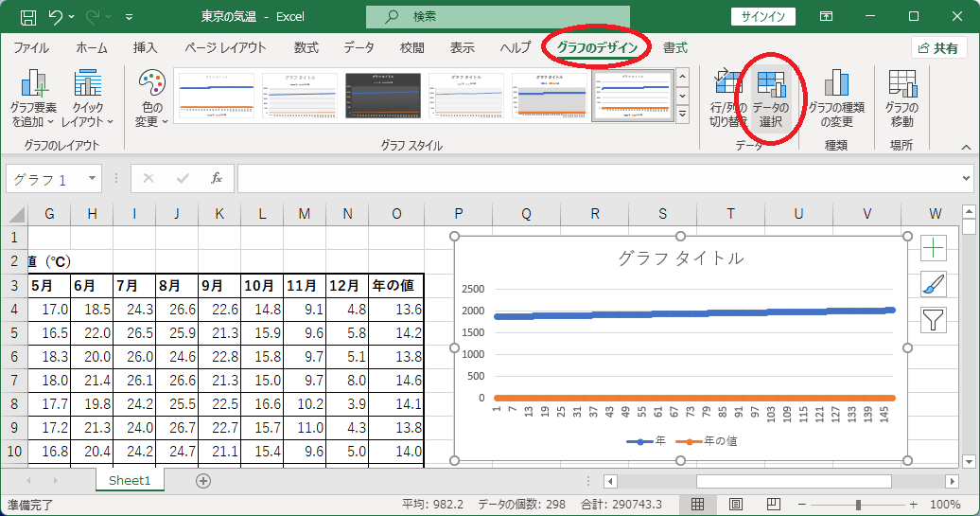Apply the dark-background chart style thumbnail

tap(383, 95)
